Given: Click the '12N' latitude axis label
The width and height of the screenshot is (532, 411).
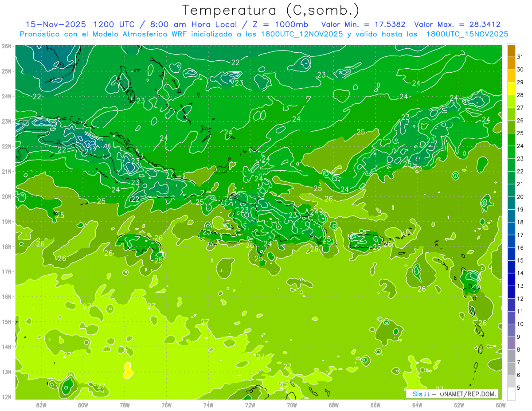Looking at the screenshot, I should coord(6,397).
